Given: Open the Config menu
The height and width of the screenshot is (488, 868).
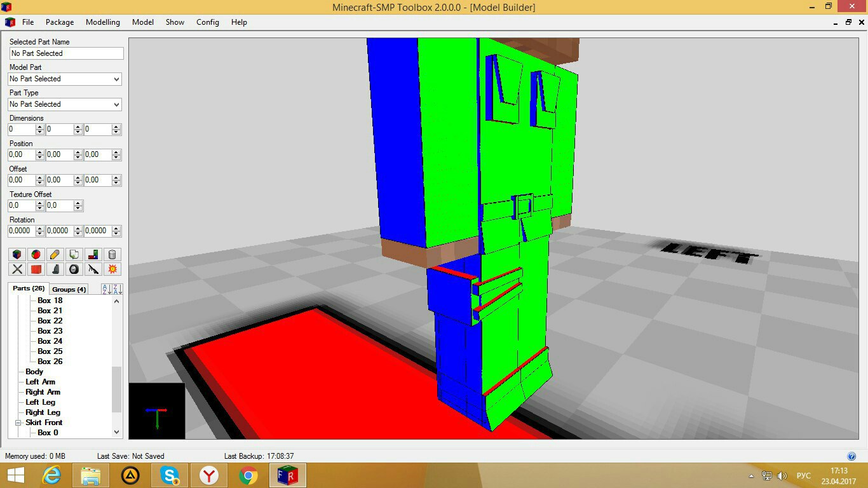Looking at the screenshot, I should click(x=207, y=22).
